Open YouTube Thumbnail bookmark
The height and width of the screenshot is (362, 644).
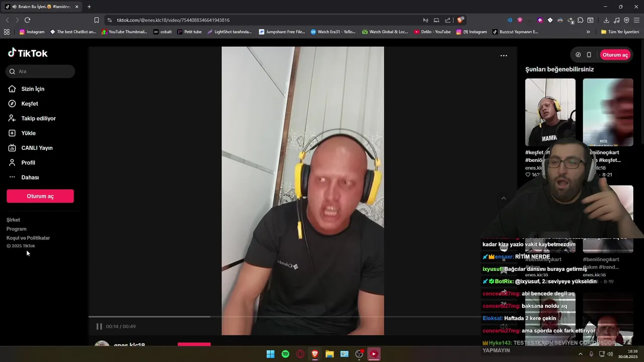pos(124,32)
